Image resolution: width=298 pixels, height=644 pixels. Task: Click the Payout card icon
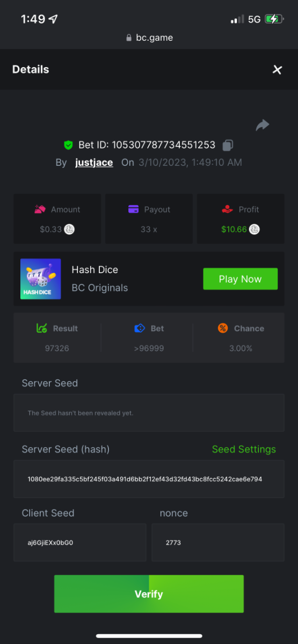pyautogui.click(x=134, y=209)
